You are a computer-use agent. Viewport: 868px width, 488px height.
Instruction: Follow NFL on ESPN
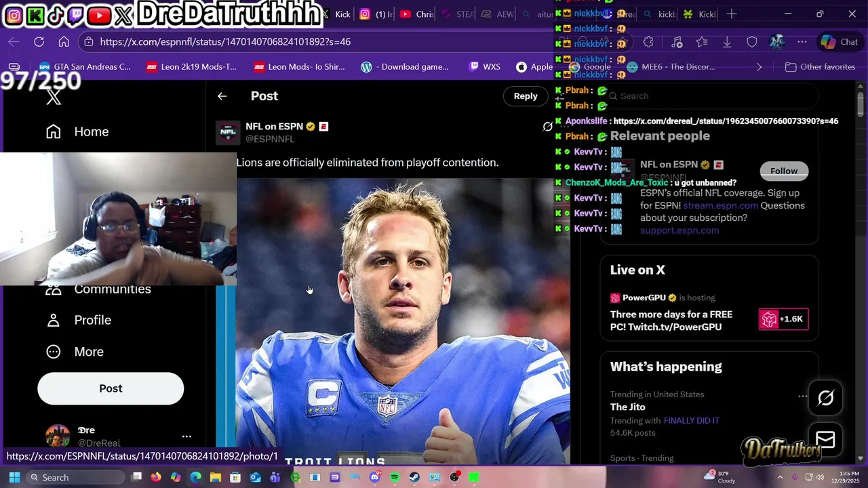[784, 171]
